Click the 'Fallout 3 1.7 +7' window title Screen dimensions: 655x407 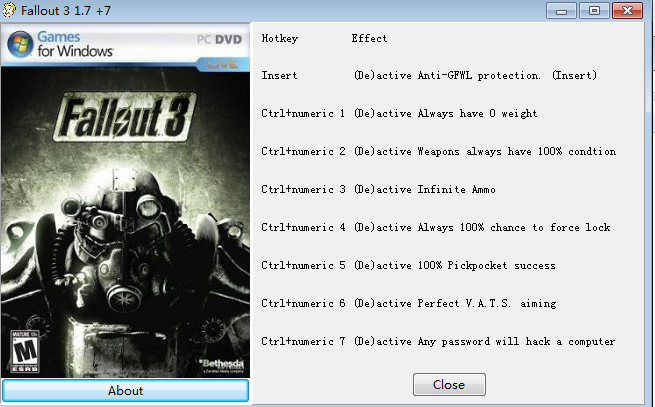coord(66,10)
